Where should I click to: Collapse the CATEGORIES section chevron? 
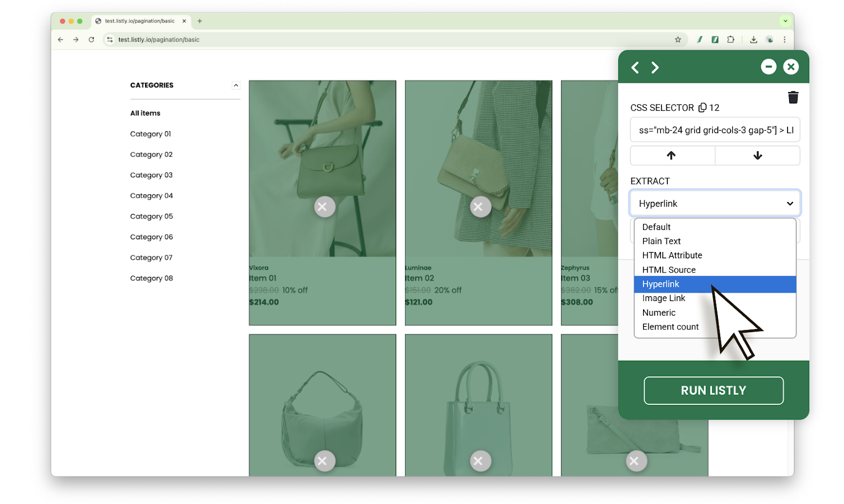(236, 85)
